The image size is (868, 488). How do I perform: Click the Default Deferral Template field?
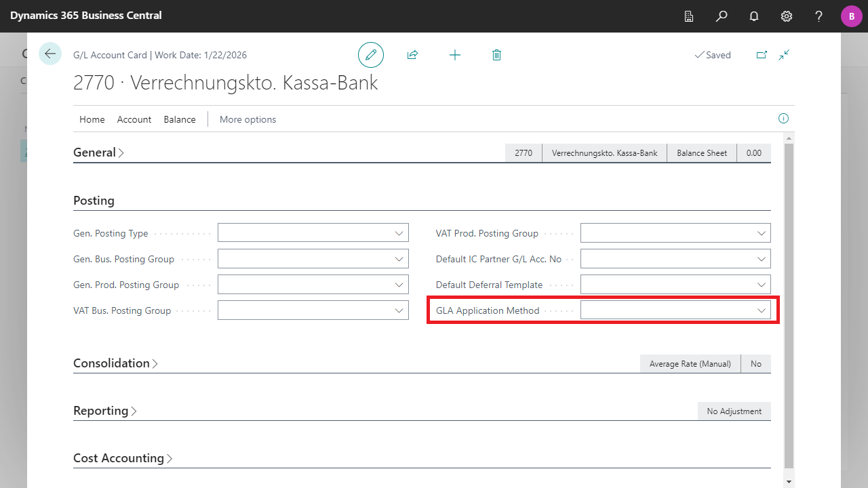[668, 285]
